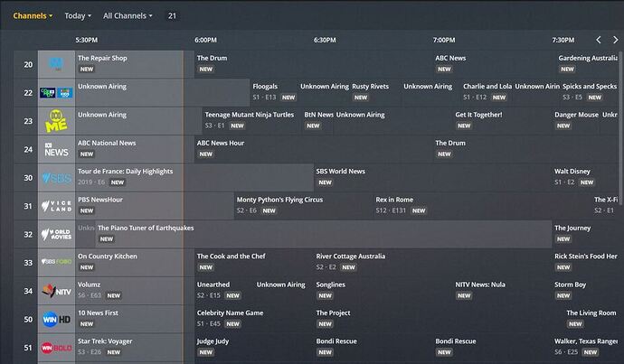Open Spicks and Specks listing
Screen dimensions: 624x364
(x=589, y=93)
